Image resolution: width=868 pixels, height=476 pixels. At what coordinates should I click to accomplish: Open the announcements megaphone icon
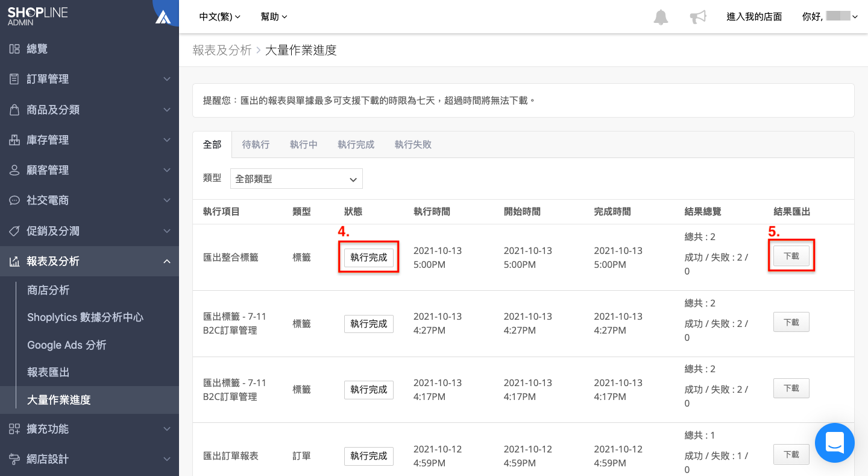point(698,17)
